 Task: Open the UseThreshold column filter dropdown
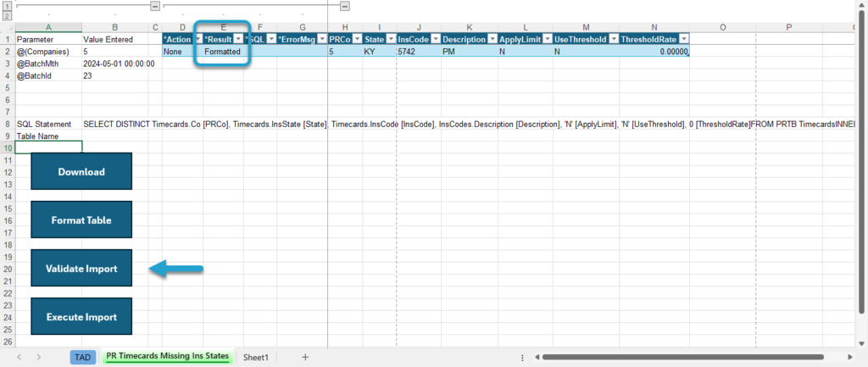coord(614,39)
